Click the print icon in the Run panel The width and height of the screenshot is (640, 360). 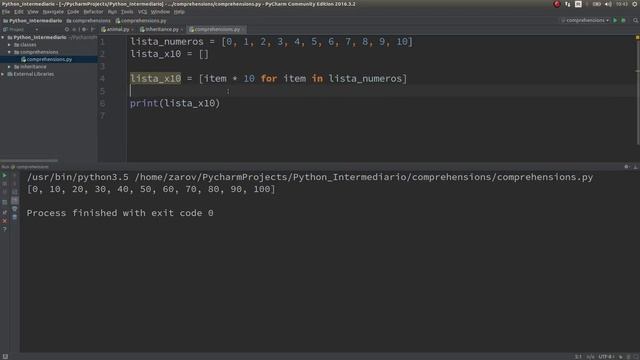point(14,209)
